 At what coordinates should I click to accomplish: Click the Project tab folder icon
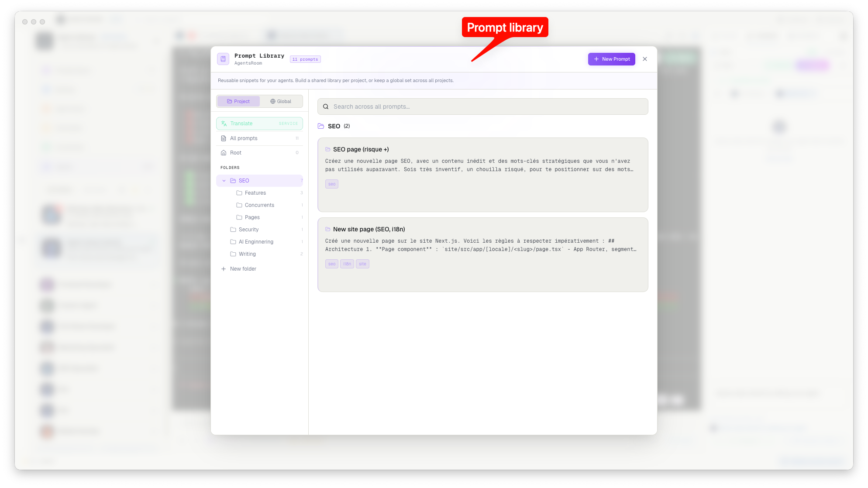[x=229, y=101]
